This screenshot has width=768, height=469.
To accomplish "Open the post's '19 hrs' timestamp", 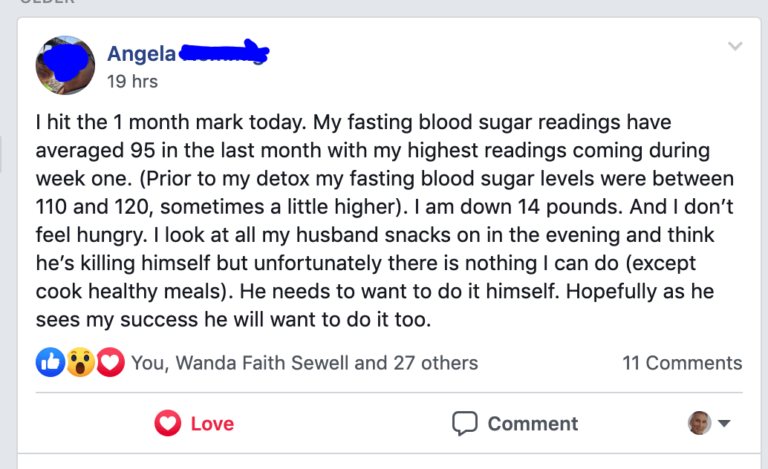I will 132,81.
